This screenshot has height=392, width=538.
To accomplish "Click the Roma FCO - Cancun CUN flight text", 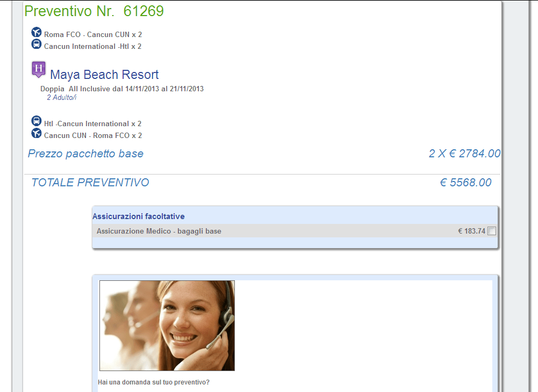I will coord(93,35).
